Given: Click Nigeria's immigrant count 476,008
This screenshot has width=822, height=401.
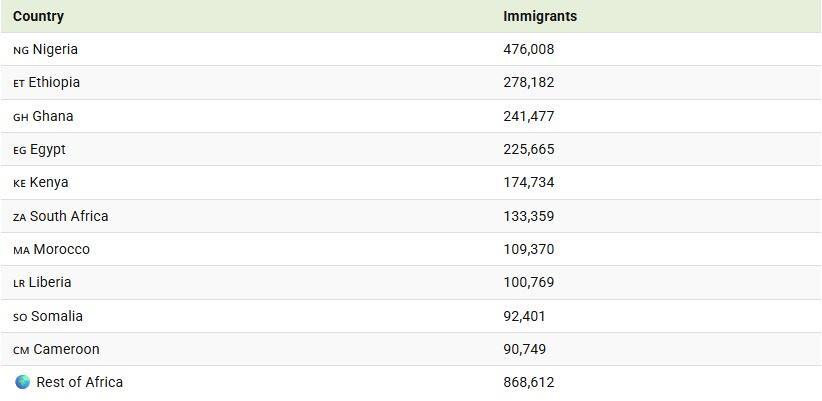Looking at the screenshot, I should (x=529, y=49).
